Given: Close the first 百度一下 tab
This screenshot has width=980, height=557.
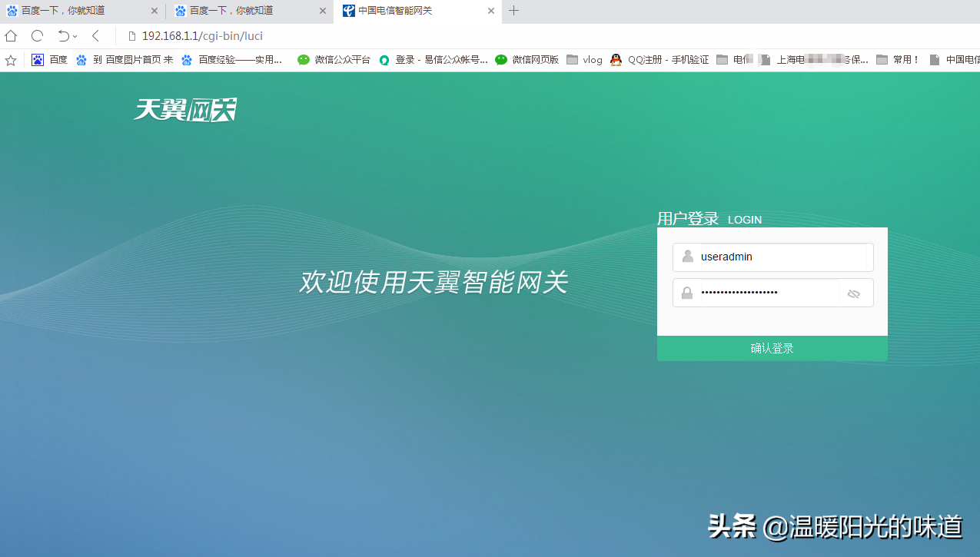Looking at the screenshot, I should pos(154,11).
